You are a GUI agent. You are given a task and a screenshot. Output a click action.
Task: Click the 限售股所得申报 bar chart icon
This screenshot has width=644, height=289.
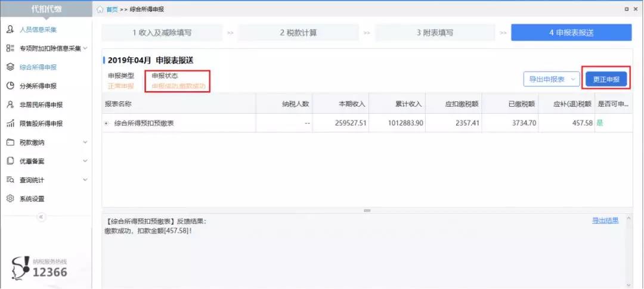(10, 124)
